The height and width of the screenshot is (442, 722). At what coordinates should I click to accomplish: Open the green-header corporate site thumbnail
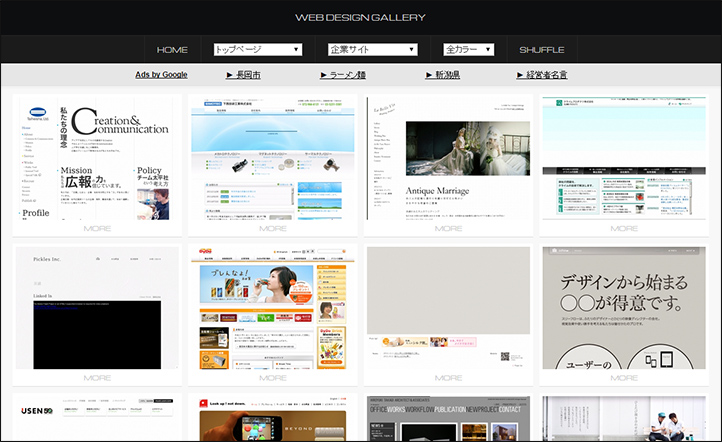coord(624,158)
